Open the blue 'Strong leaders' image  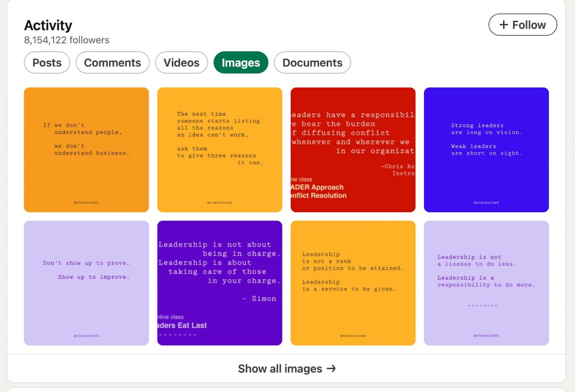click(486, 150)
